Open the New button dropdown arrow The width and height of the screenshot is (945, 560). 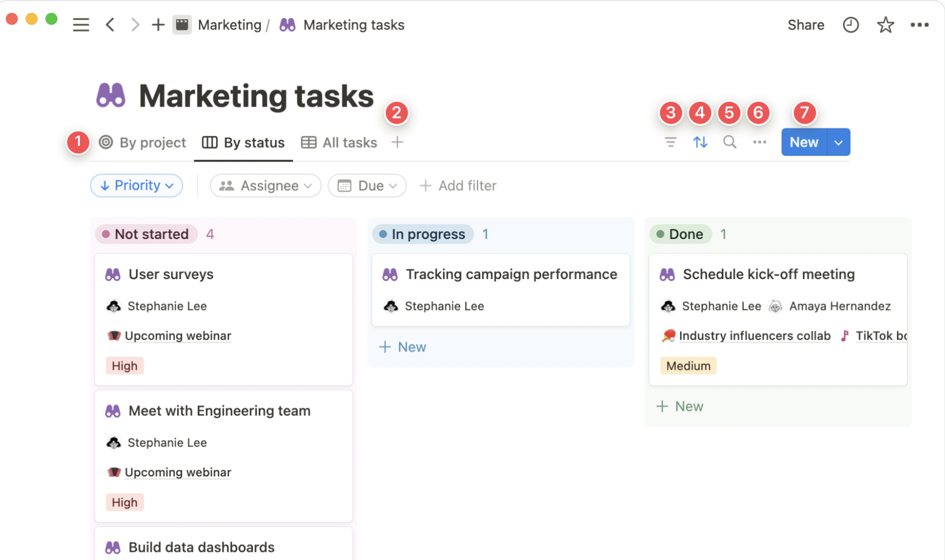(838, 142)
